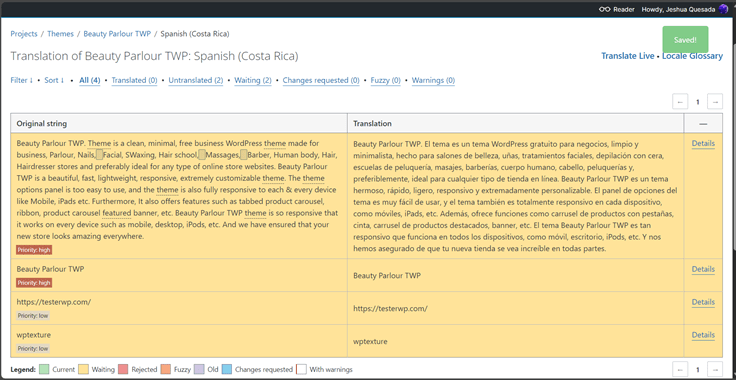
Task: Click Priority: low badge under wptexture
Action: click(x=33, y=349)
